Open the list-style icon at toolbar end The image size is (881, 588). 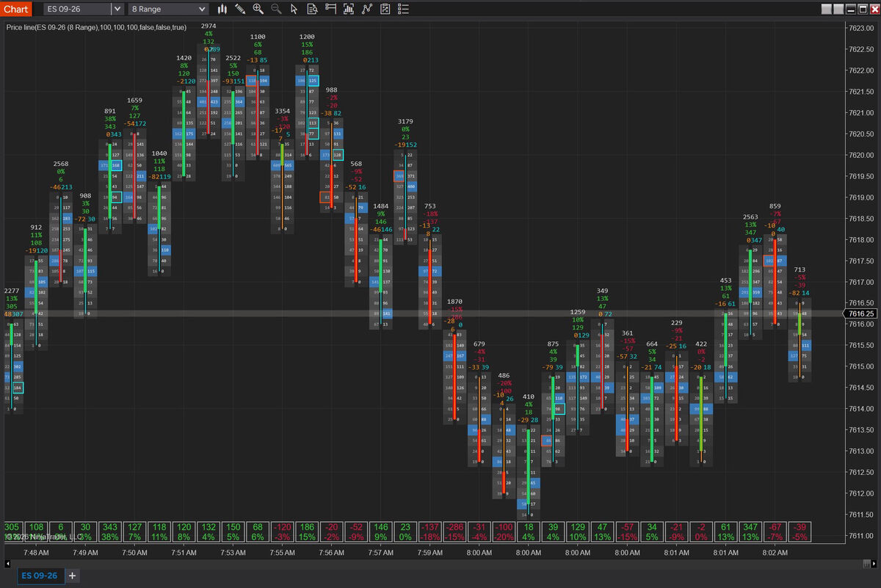pos(404,9)
